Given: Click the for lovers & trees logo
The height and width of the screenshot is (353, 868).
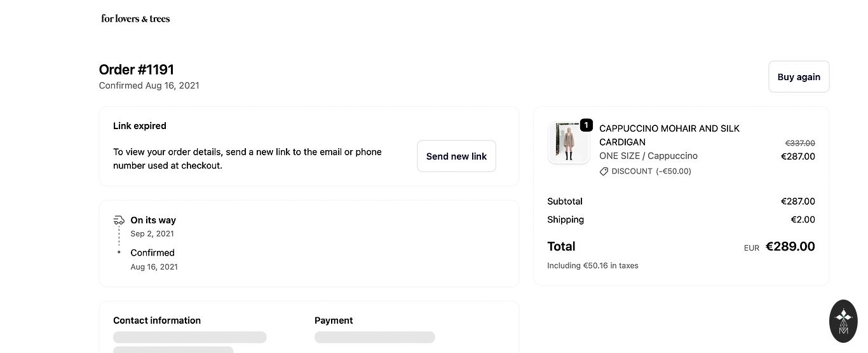Looking at the screenshot, I should tap(135, 18).
